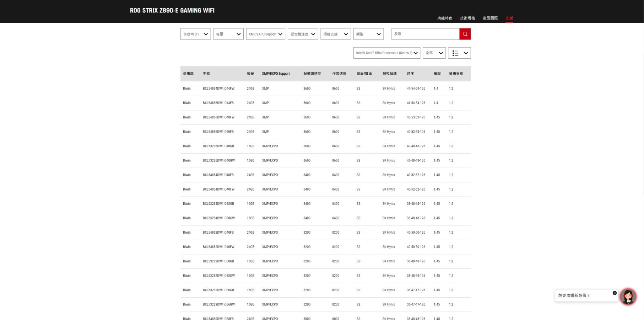Click the 單面/雙面 column header
Viewport: 644px width, 320px height.
(364, 74)
